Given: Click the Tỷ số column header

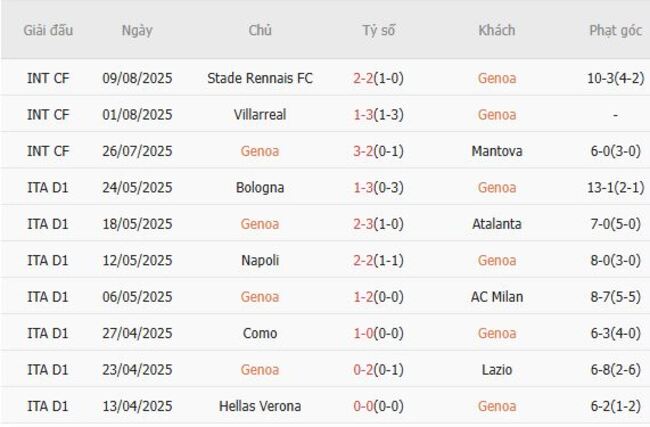Looking at the screenshot, I should click(x=378, y=30).
